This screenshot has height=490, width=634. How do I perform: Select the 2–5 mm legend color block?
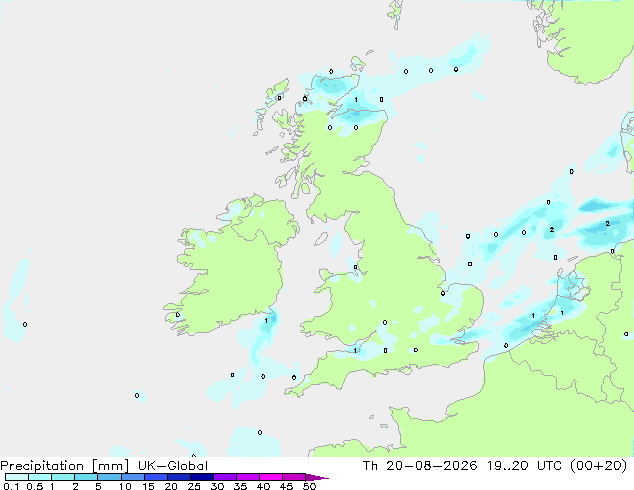(x=86, y=477)
